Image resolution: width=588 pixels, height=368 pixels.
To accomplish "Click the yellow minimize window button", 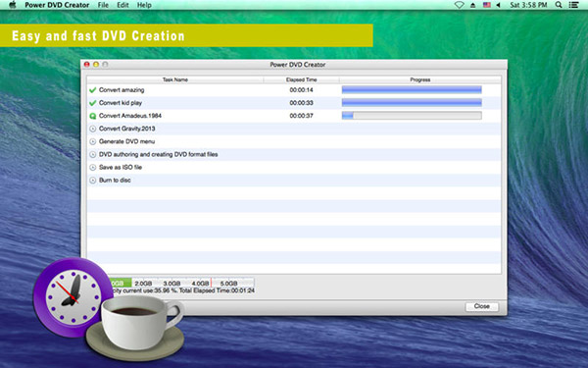I will click(96, 65).
